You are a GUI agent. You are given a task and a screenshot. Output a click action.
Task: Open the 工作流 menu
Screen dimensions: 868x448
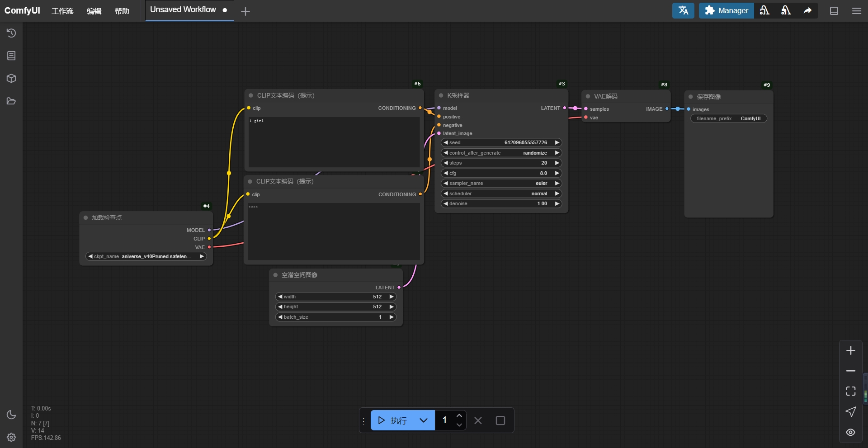click(x=62, y=11)
